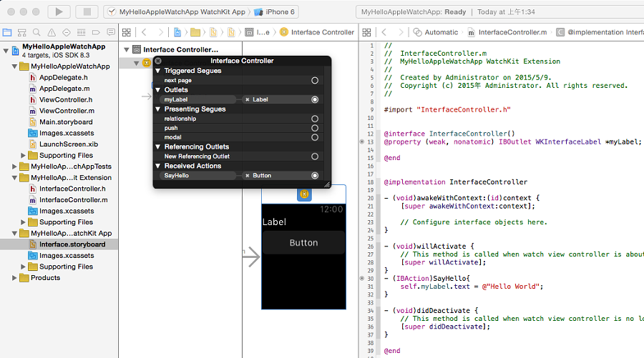Click the breakpoint marker at line 13
Screen dimensions: 644x358
[362, 142]
